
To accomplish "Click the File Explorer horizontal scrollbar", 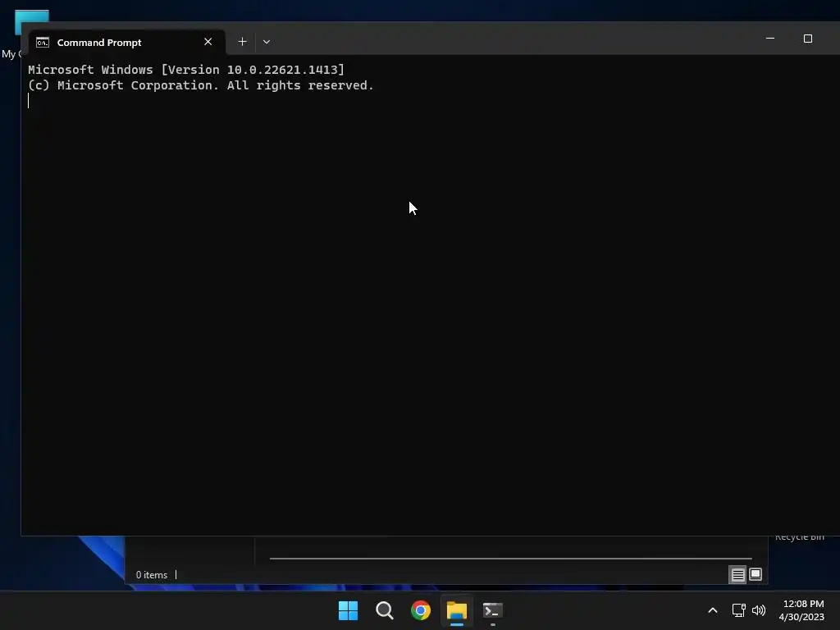I will coord(510,558).
